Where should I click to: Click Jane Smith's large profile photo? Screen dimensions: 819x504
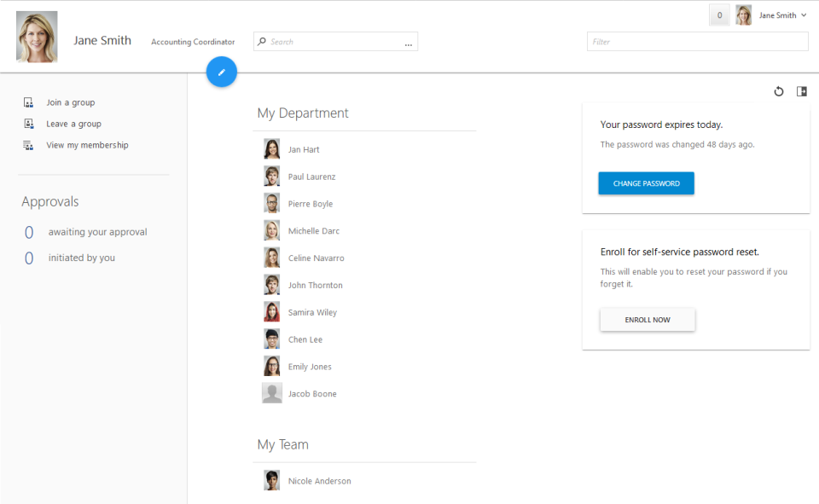[37, 37]
